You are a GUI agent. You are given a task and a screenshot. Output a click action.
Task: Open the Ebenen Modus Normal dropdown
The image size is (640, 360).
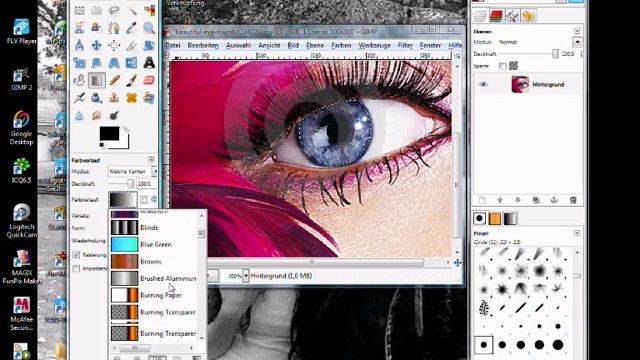(x=577, y=42)
